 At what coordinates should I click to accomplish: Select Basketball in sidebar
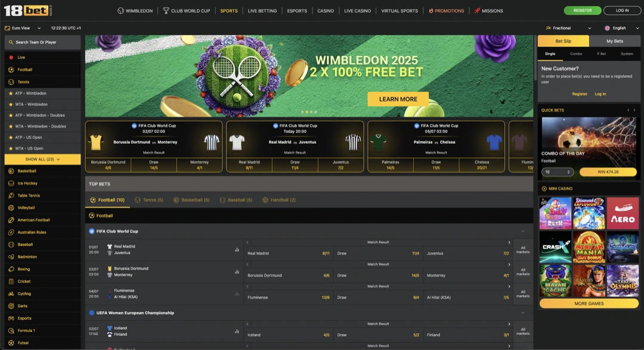[42, 171]
